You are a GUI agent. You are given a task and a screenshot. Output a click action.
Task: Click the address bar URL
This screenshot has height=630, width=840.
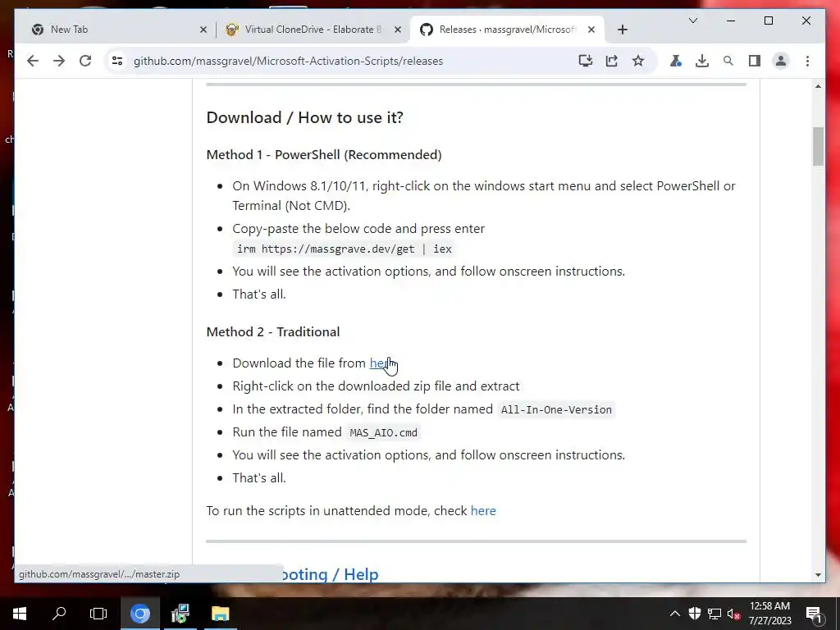(x=288, y=61)
